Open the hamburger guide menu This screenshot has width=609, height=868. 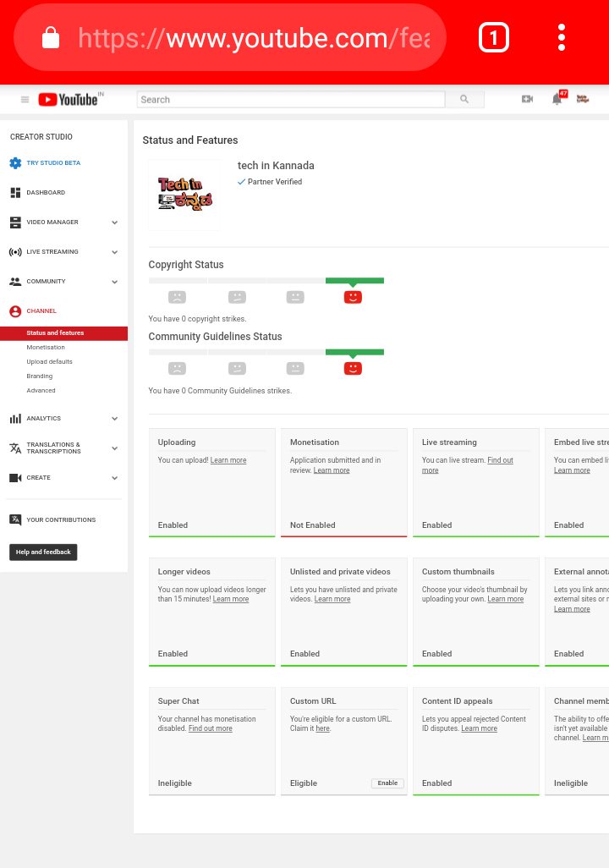point(25,100)
